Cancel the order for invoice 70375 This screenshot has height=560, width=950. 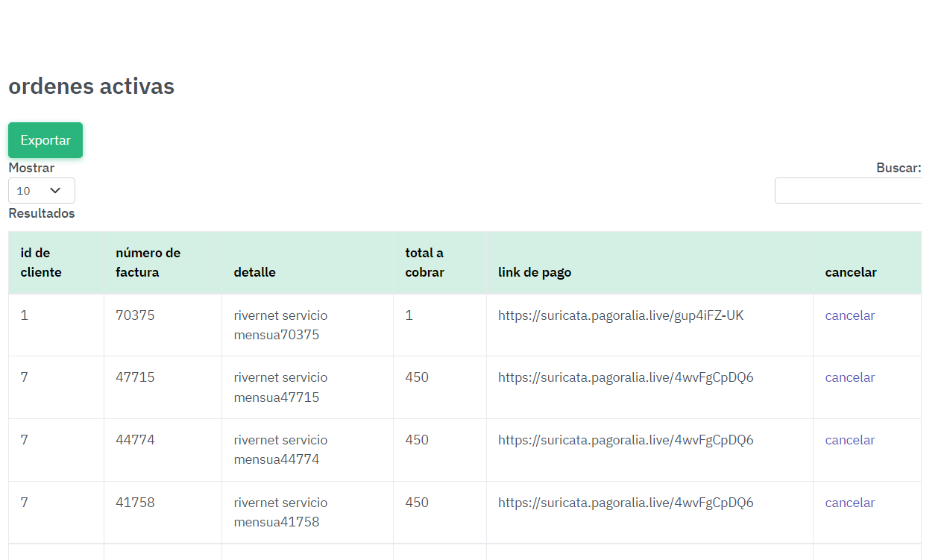pos(850,315)
